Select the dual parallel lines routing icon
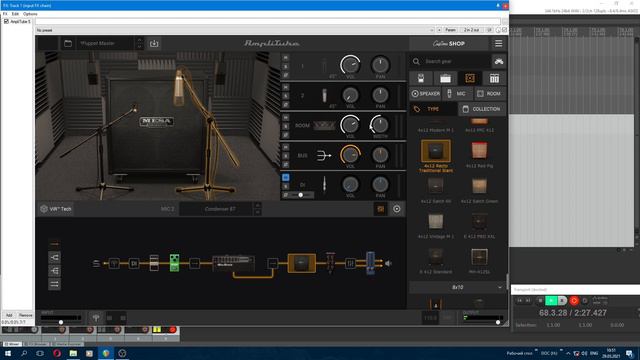The width and height of the screenshot is (640, 360). pos(54,284)
